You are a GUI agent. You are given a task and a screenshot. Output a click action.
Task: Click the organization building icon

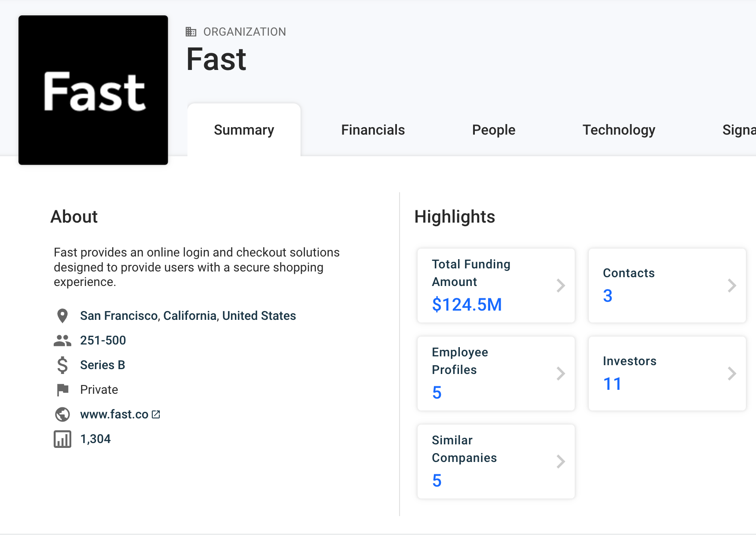[191, 32]
